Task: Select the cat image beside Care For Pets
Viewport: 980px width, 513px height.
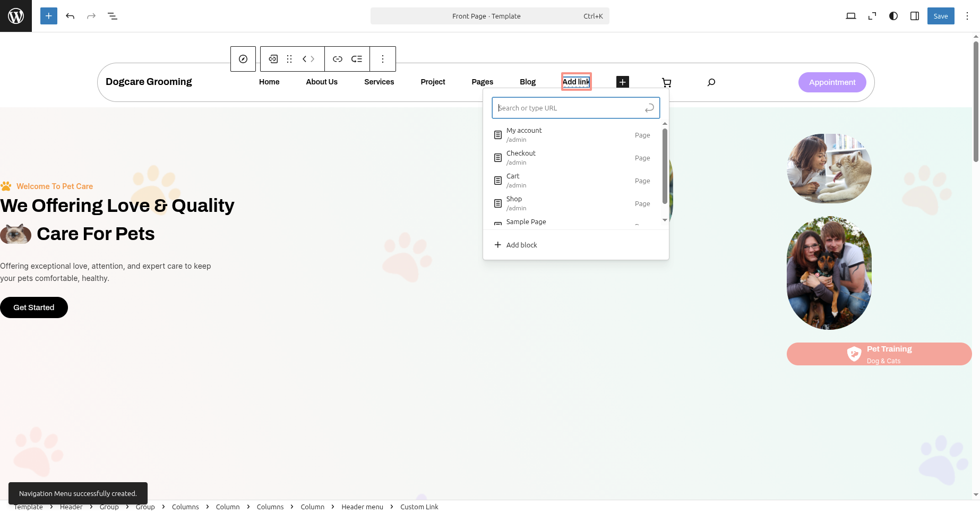Action: (x=15, y=234)
